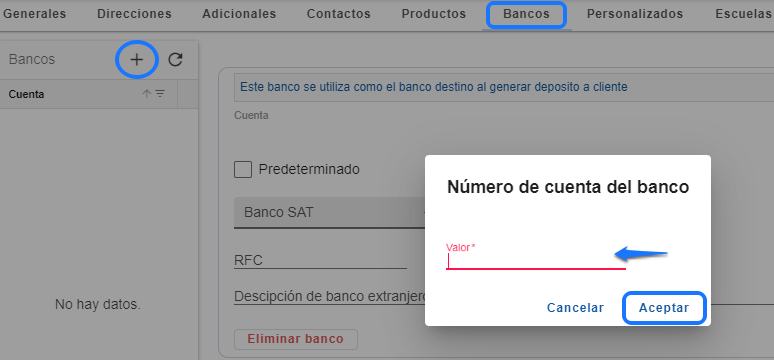Viewport: 774px width, 360px height.
Task: Select the Bancos tab
Action: pos(526,14)
